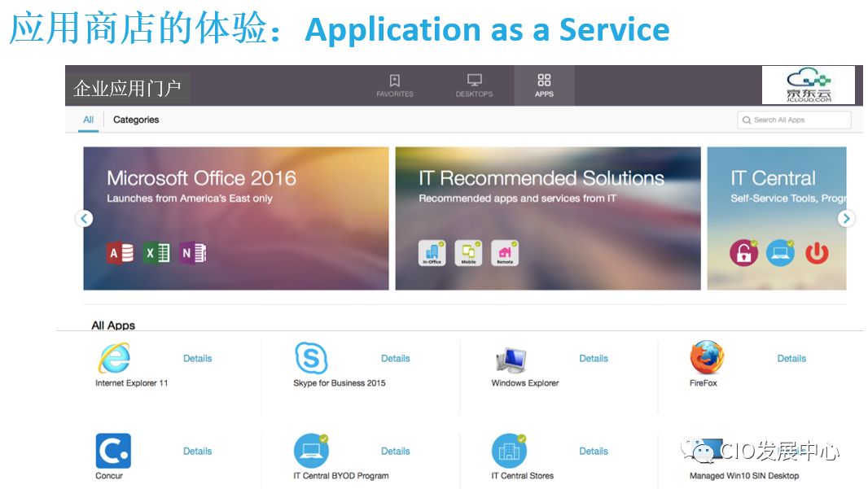The width and height of the screenshot is (868, 489).
Task: Click the search magnifier icon
Action: tap(747, 120)
